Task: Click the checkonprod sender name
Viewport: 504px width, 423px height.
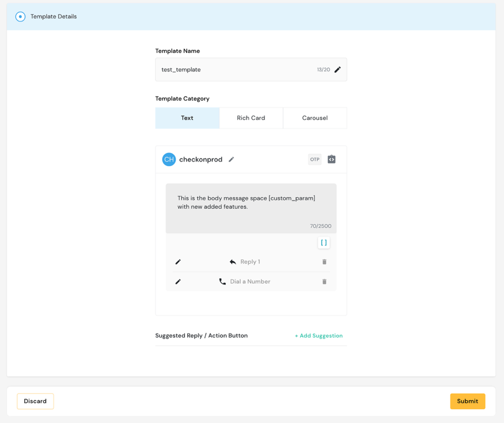Action: pyautogui.click(x=200, y=160)
